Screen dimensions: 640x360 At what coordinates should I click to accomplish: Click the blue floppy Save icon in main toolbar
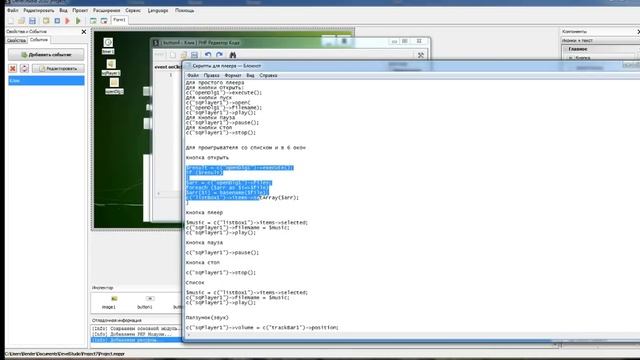pyautogui.click(x=32, y=20)
